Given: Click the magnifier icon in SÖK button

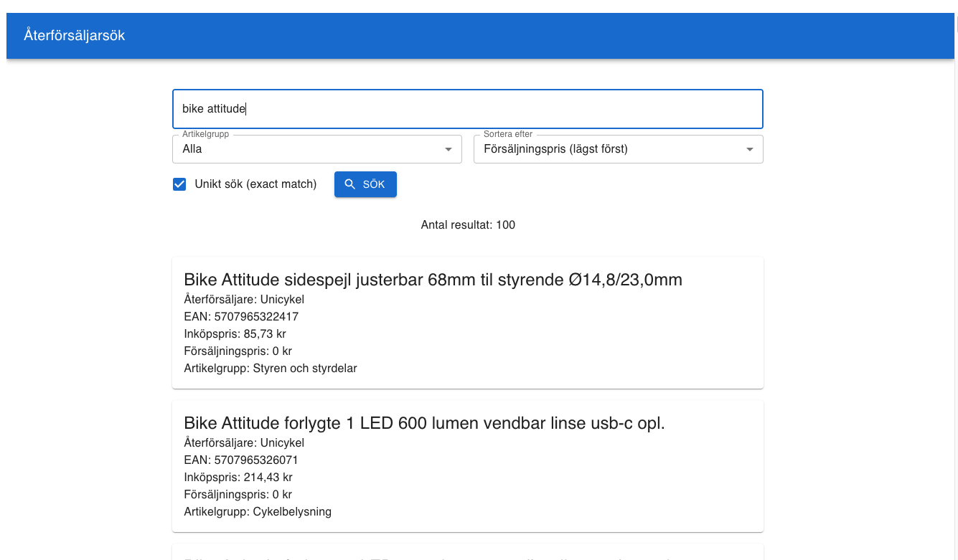Looking at the screenshot, I should coord(350,184).
